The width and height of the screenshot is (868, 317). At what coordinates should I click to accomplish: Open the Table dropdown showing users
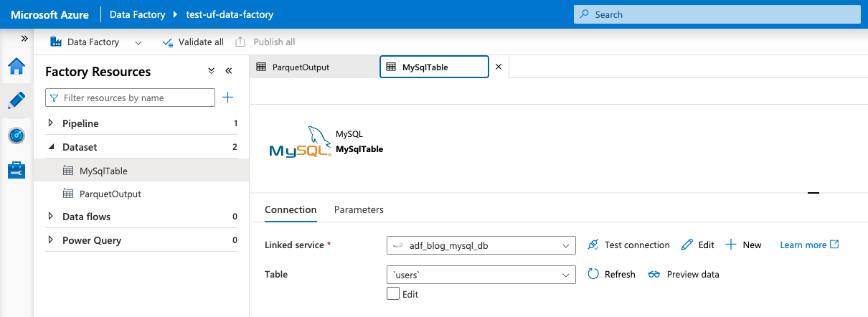click(481, 275)
